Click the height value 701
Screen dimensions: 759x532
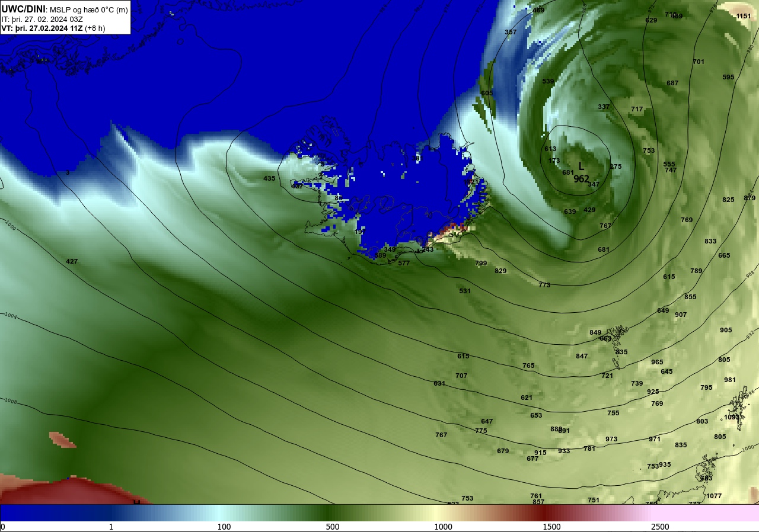pyautogui.click(x=699, y=62)
